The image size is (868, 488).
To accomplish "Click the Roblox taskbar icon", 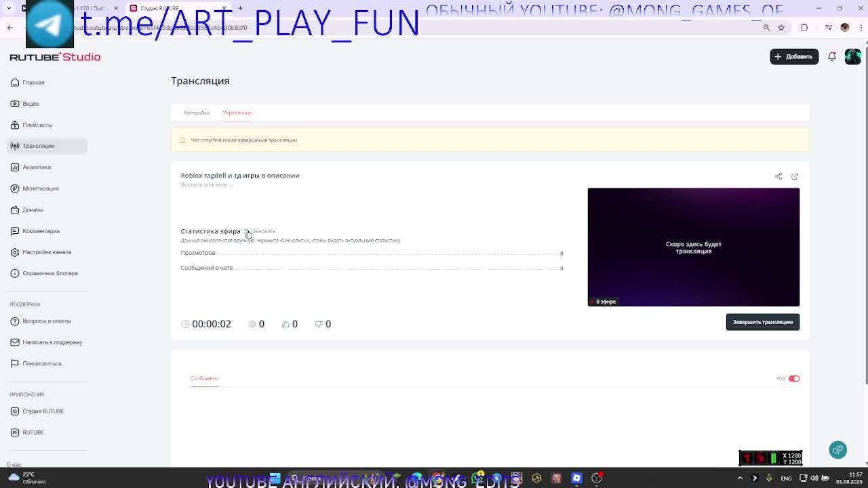I will pyautogui.click(x=576, y=479).
